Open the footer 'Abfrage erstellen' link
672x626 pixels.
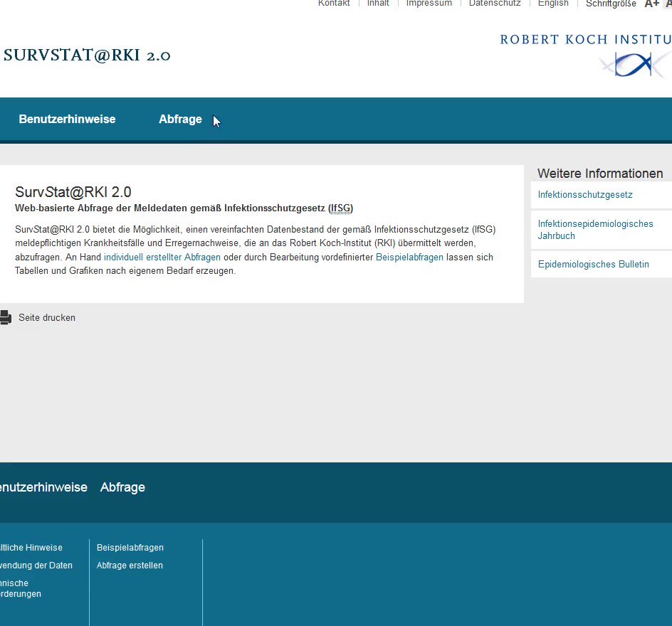[x=130, y=566]
